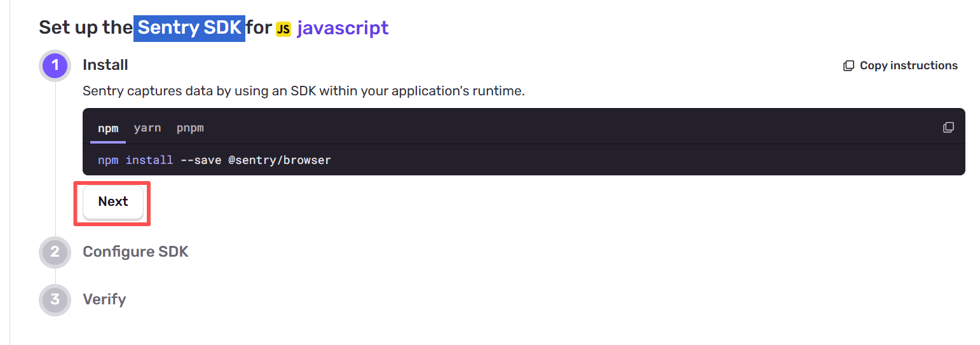Switch to the yarn tab
This screenshot has width=980, height=345.
[x=147, y=128]
